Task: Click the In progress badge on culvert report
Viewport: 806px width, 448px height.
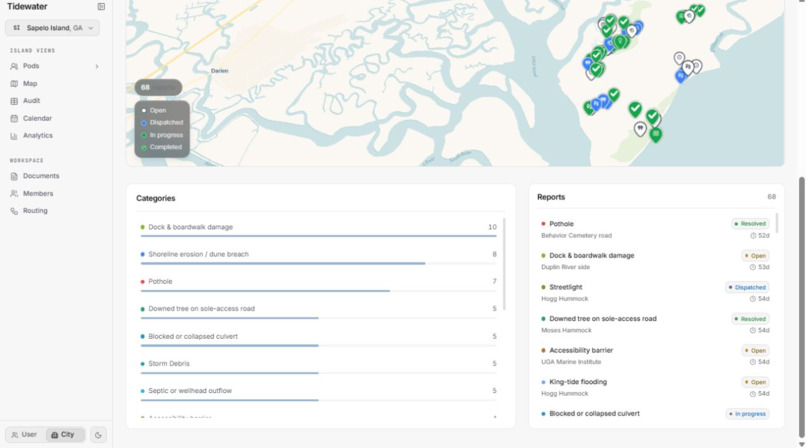Action: click(x=747, y=414)
